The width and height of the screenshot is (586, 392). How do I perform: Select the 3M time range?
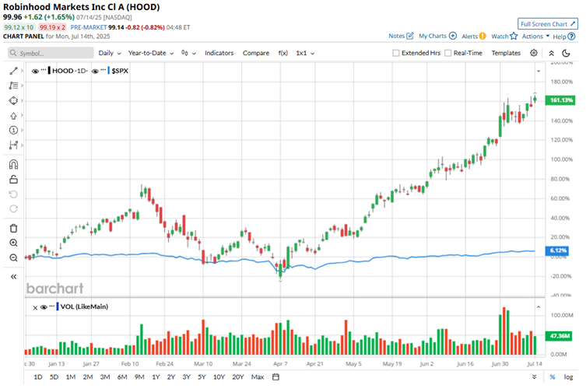coord(105,377)
